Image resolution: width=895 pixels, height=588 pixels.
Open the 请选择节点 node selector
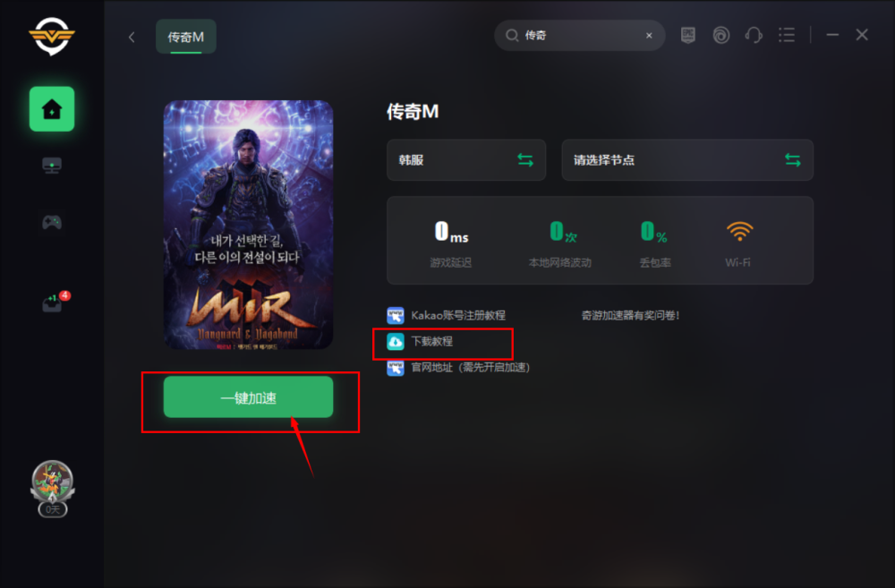coord(687,160)
